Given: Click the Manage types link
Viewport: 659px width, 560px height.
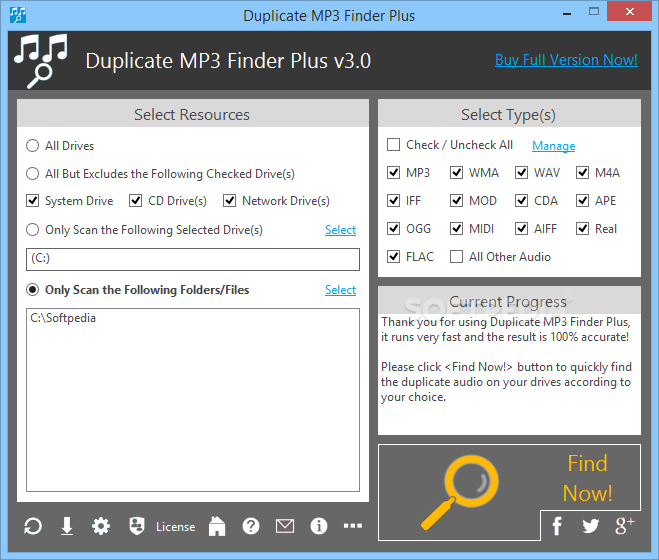Looking at the screenshot, I should [x=554, y=146].
